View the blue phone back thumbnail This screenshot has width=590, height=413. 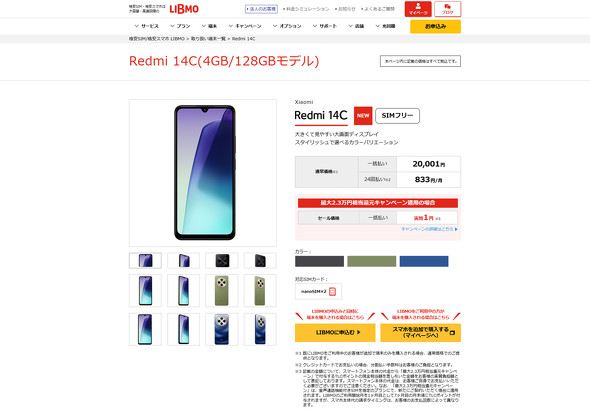(x=222, y=329)
